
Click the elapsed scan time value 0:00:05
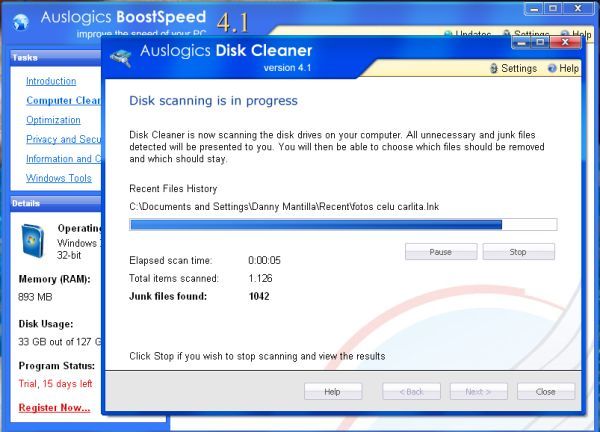point(264,260)
